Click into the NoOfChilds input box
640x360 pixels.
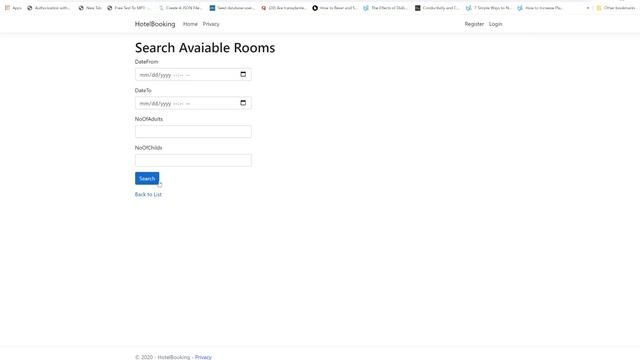[193, 160]
